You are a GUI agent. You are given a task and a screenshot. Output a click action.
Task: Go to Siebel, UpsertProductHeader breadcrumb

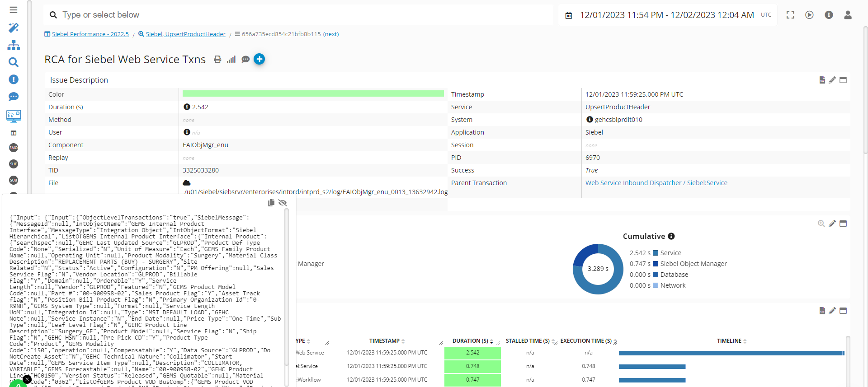(x=185, y=34)
